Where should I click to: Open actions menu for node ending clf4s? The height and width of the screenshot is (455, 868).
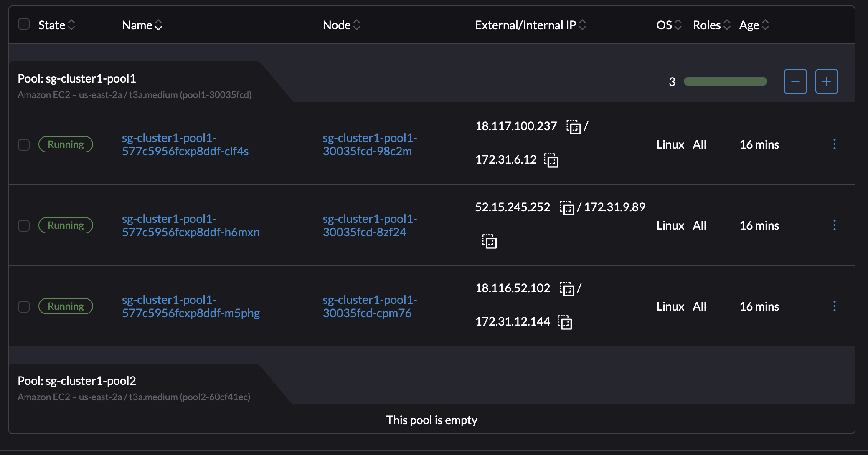835,144
